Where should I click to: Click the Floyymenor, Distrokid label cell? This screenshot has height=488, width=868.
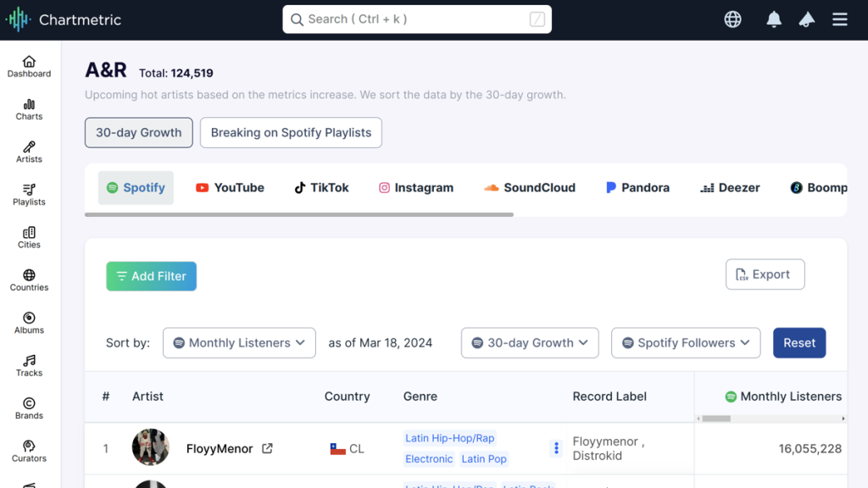click(609, 449)
